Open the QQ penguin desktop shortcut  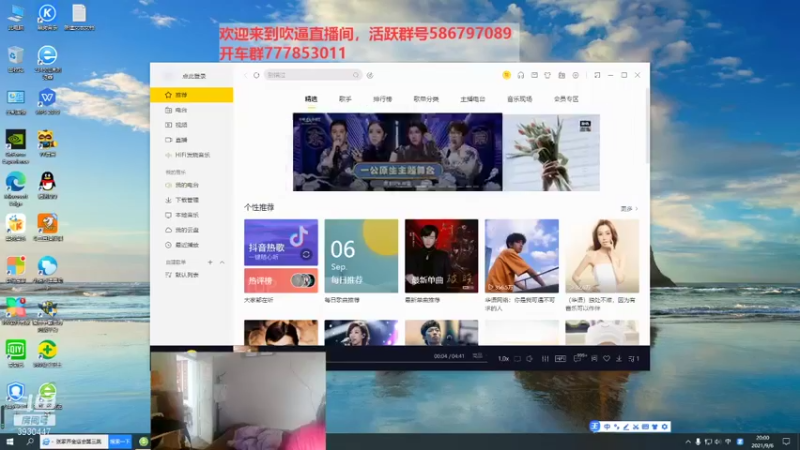pos(47,185)
